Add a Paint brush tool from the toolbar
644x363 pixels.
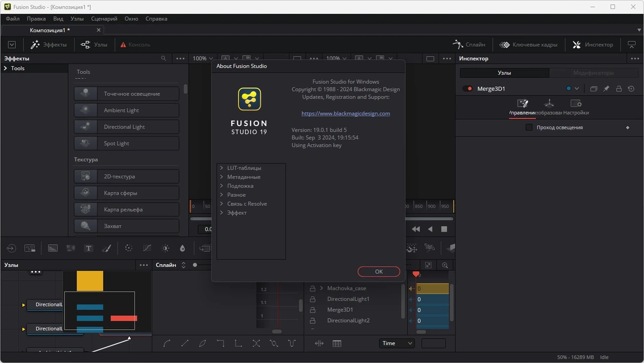point(106,248)
